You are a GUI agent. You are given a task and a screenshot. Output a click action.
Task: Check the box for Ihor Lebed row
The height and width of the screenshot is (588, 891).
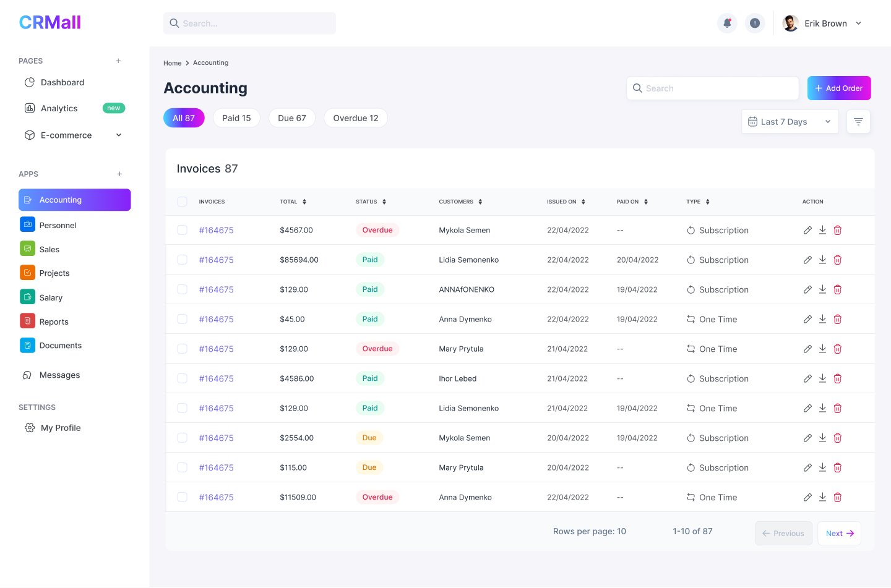182,378
